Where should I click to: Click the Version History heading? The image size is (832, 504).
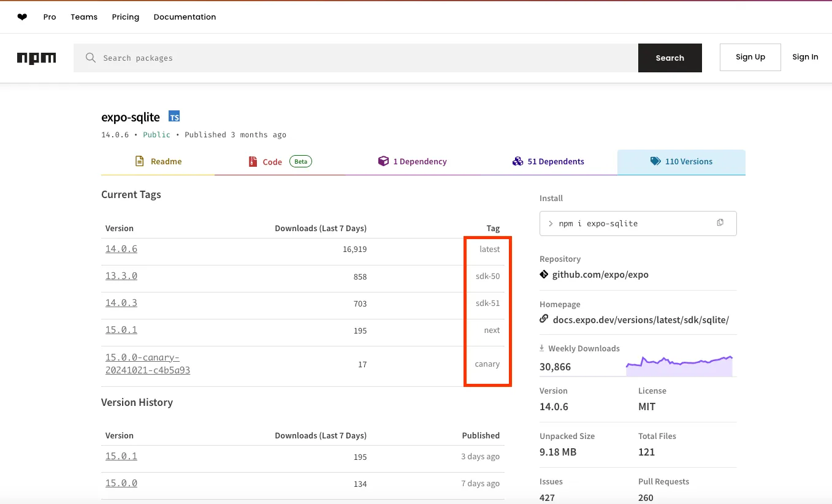(137, 402)
